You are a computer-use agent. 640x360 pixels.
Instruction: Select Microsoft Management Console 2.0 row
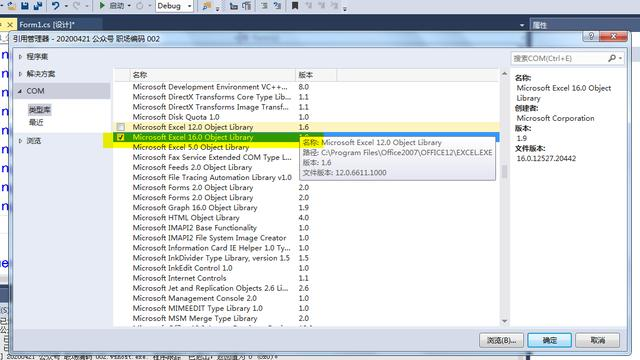[306, 298]
